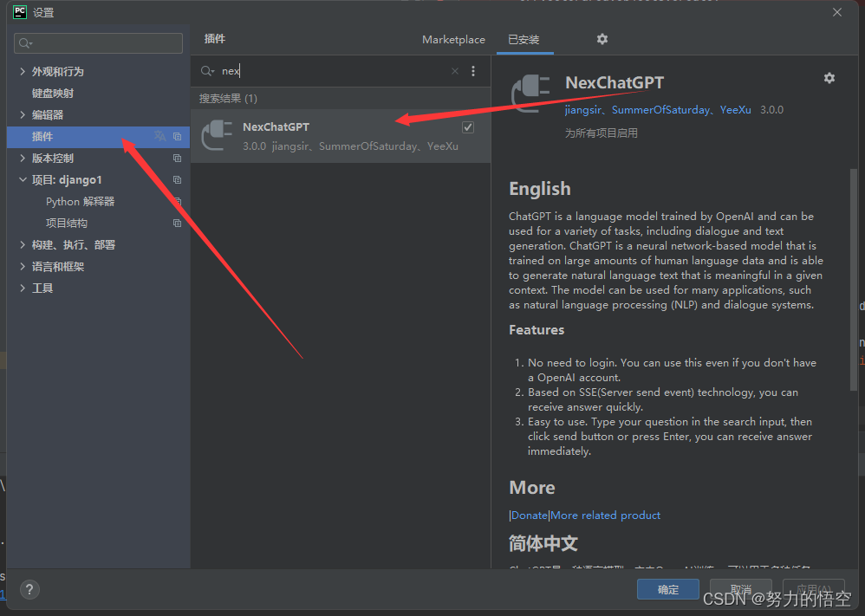
Task: Click plugin search history magnifier icon
Action: pos(207,71)
